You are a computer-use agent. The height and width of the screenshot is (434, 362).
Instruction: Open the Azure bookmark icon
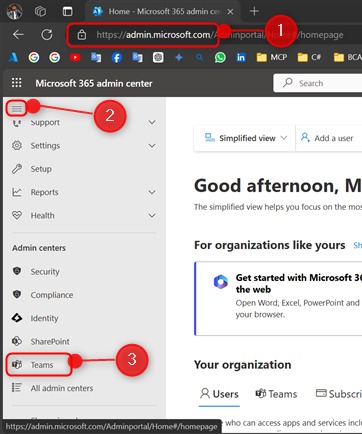13,58
